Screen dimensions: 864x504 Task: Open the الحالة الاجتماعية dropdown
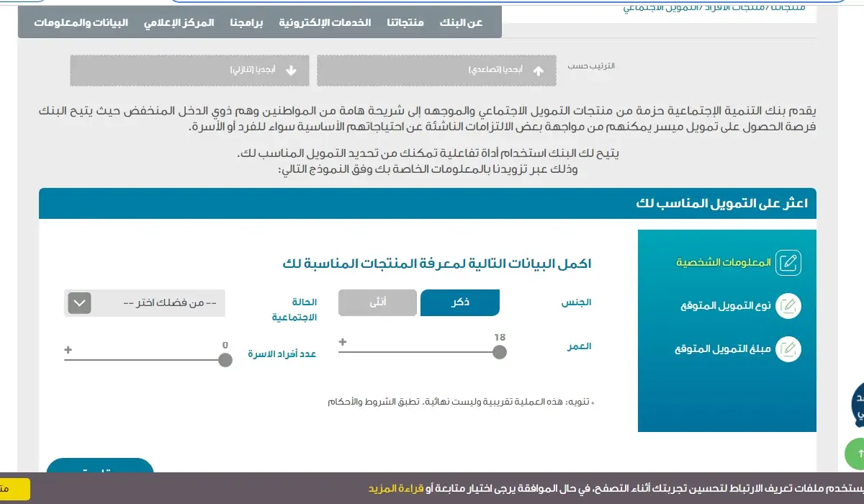pyautogui.click(x=145, y=303)
